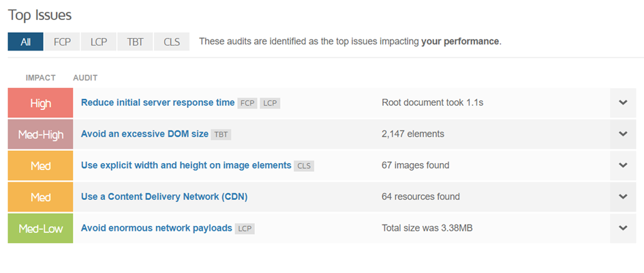Screen dimensions: 644x273
Task: Select the All filter tab
Action: coord(25,42)
